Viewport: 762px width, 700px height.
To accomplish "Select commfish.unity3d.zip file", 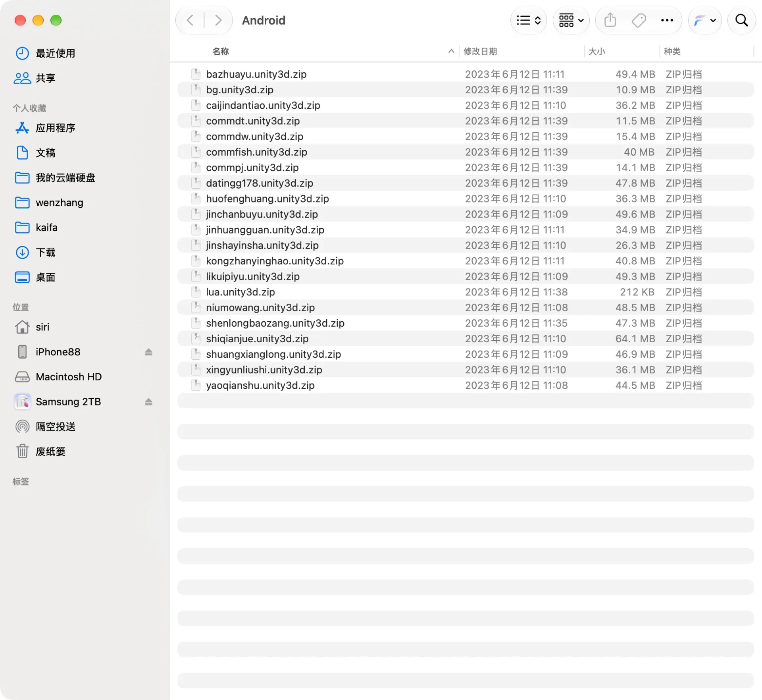I will point(466,152).
